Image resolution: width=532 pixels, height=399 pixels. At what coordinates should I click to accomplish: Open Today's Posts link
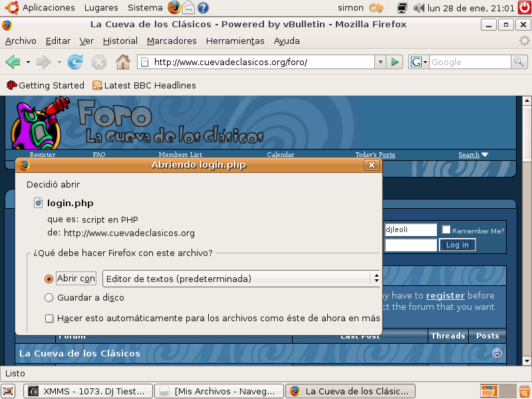tap(375, 155)
